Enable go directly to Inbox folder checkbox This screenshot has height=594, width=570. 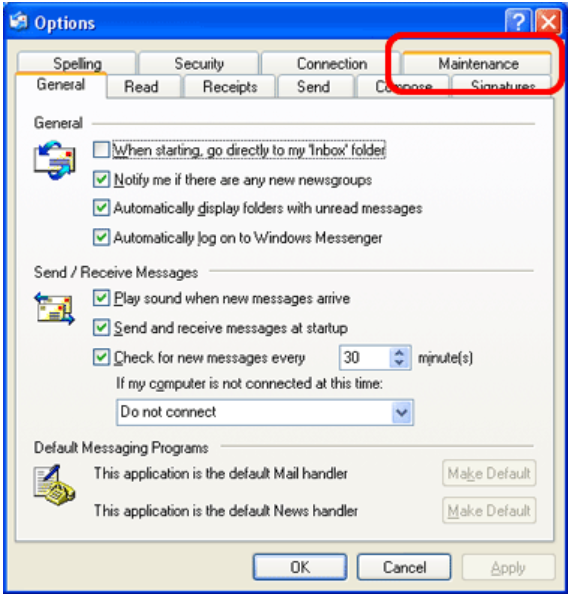pos(101,149)
